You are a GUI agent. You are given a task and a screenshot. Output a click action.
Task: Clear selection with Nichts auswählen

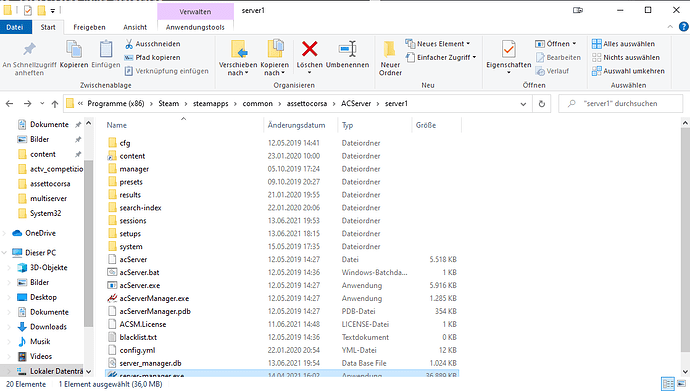click(626, 58)
